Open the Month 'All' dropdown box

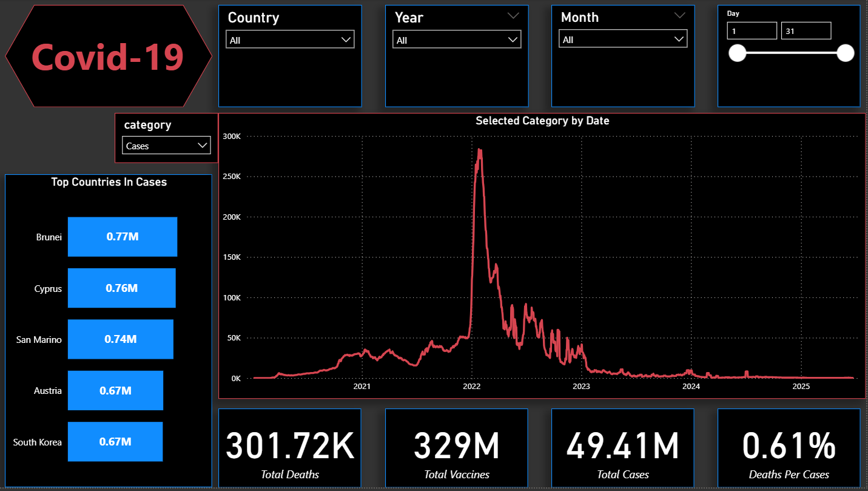point(622,39)
